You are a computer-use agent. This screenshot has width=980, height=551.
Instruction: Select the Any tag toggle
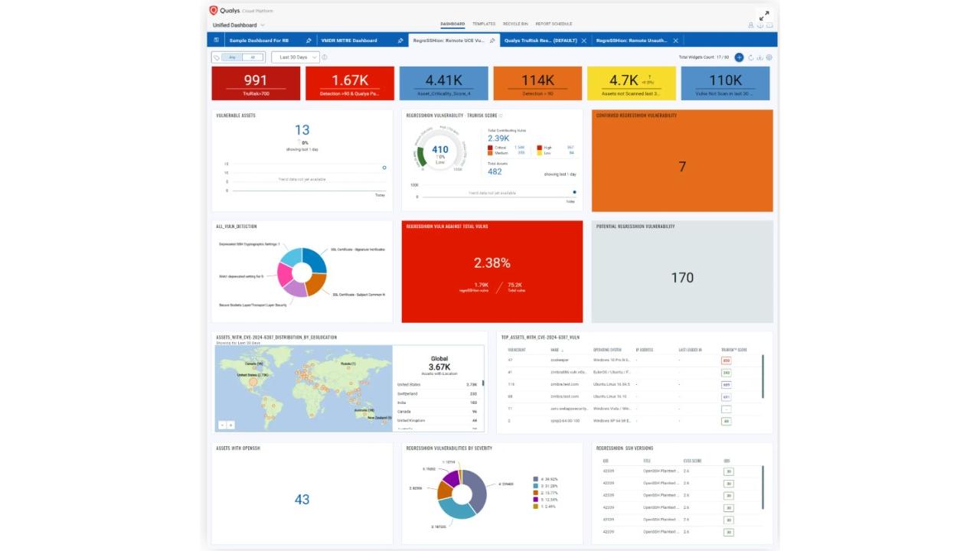[232, 57]
